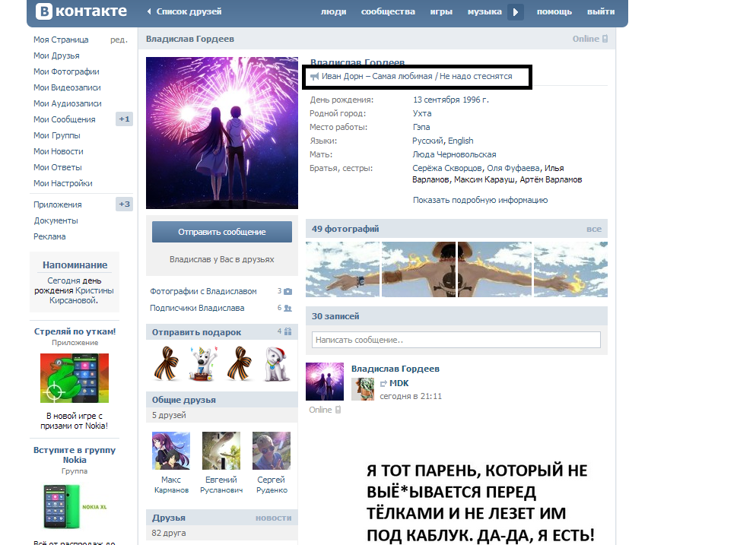Click the +3 applications counter badge

click(125, 204)
